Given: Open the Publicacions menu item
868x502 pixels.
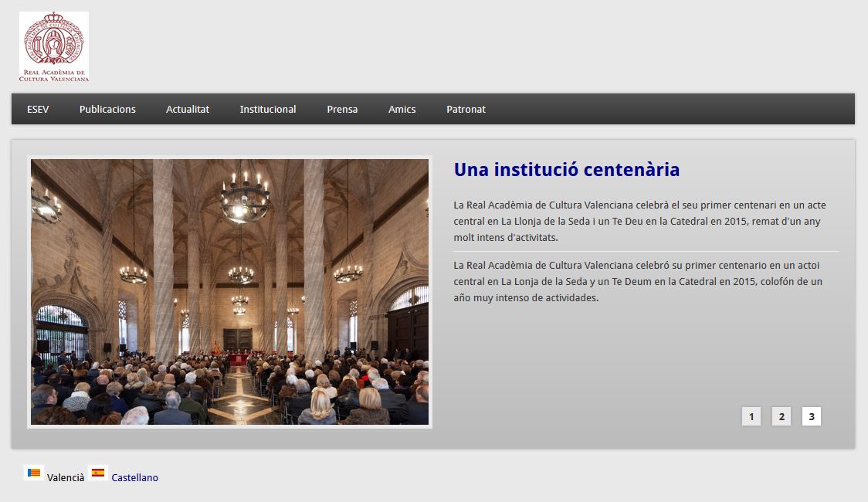Looking at the screenshot, I should click(107, 109).
